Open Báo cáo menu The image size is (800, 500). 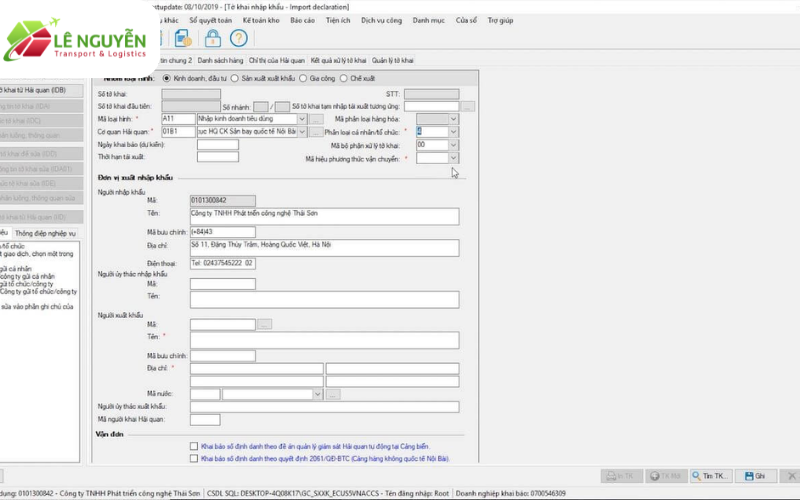(x=302, y=20)
